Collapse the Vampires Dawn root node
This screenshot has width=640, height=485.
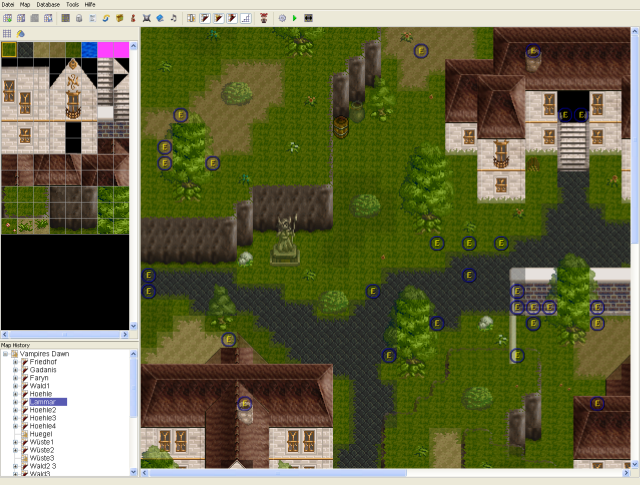point(7,355)
